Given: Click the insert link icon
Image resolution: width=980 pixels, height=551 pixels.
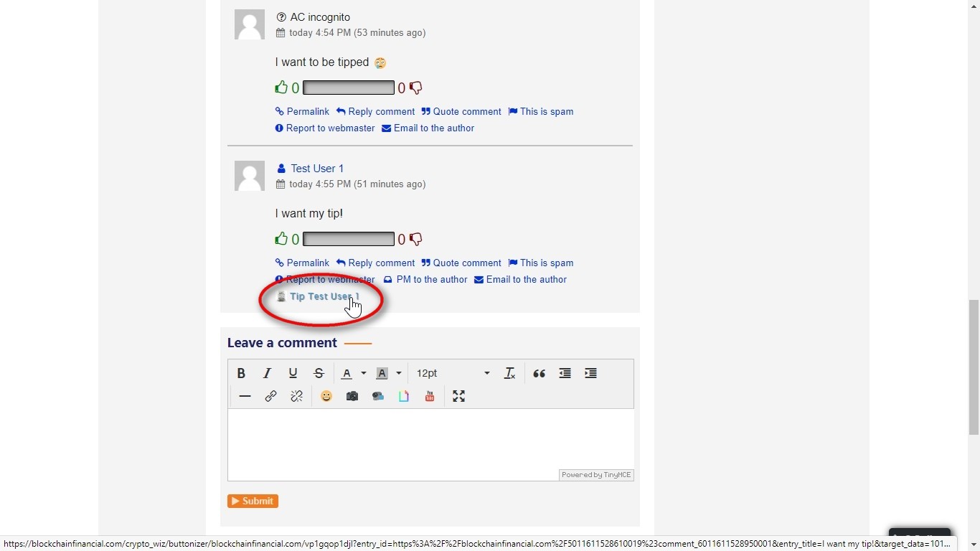Looking at the screenshot, I should (x=270, y=396).
